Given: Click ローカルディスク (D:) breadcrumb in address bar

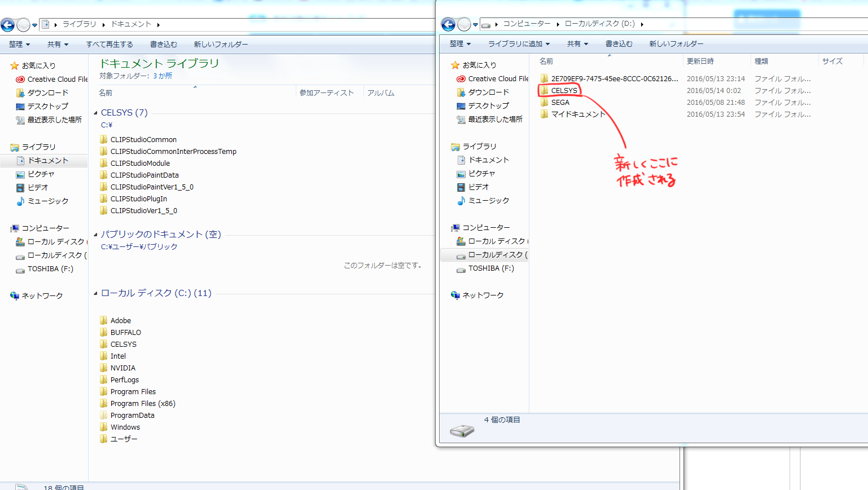Looking at the screenshot, I should 599,24.
